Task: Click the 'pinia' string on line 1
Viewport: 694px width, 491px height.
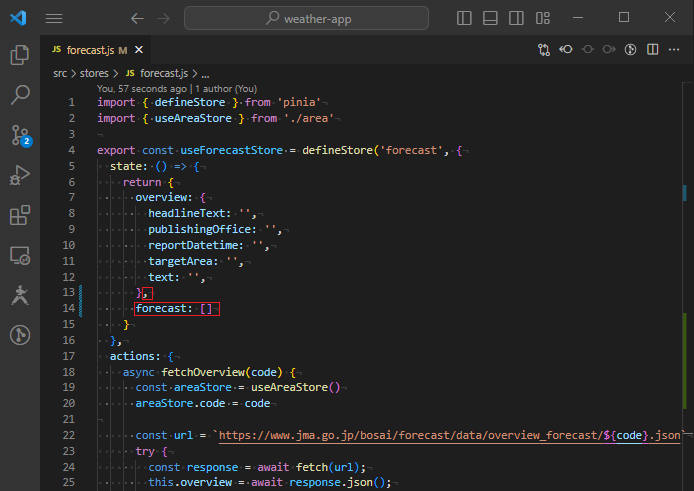Action: 299,102
